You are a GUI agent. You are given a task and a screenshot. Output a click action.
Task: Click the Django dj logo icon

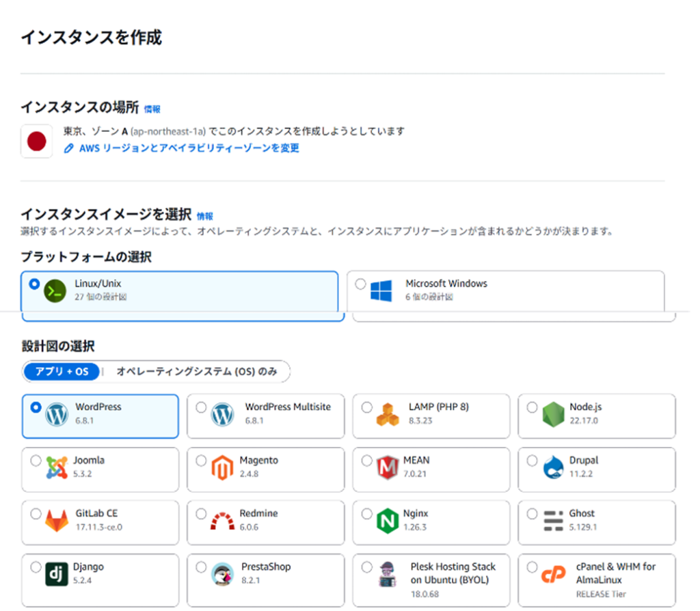(57, 574)
